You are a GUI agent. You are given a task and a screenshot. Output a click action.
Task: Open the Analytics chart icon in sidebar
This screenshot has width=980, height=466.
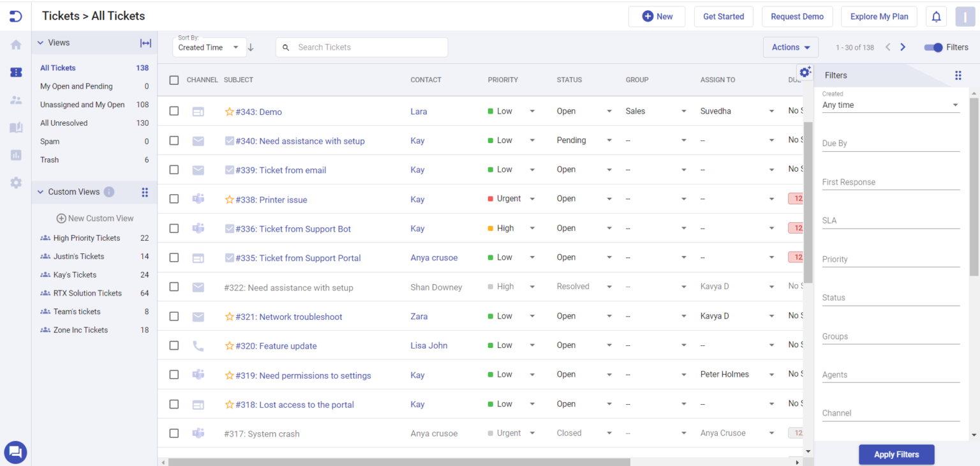(15, 154)
